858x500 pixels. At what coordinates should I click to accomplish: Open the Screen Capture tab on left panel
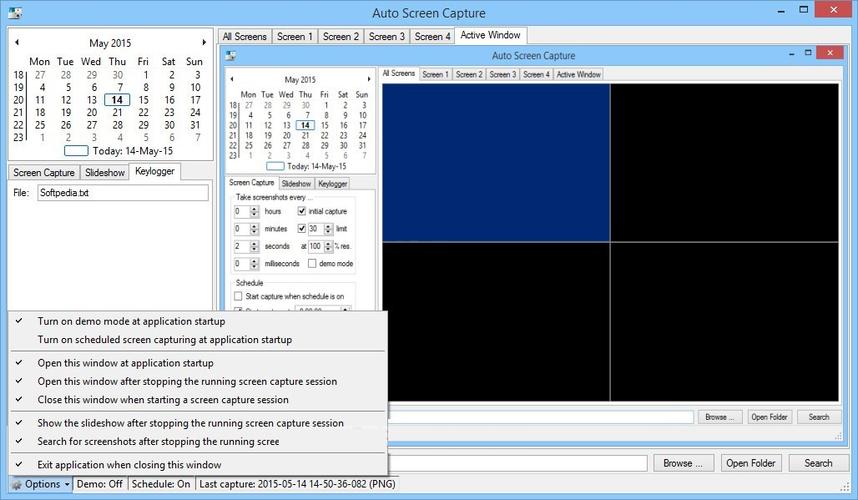pos(44,173)
